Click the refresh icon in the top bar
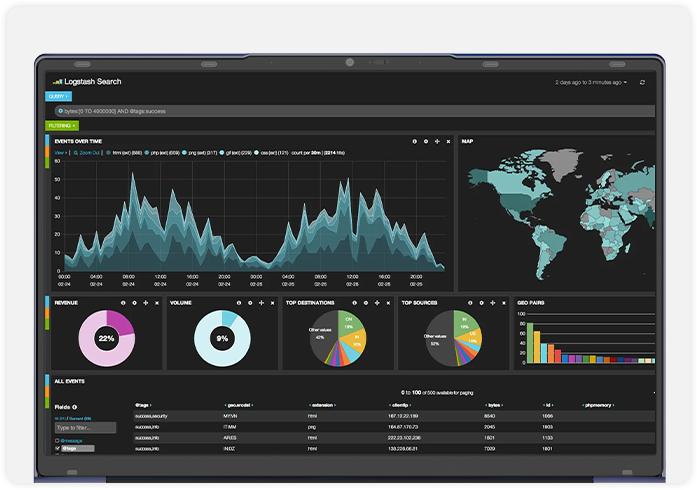 click(x=642, y=82)
